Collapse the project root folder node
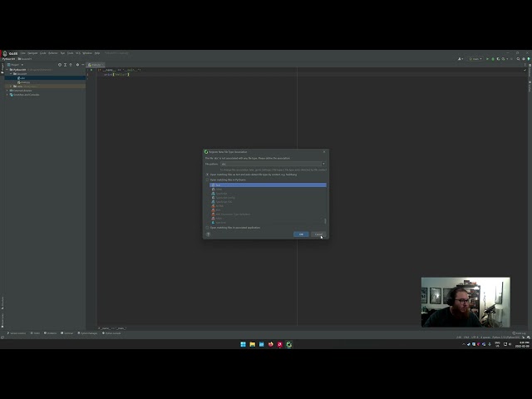The width and height of the screenshot is (532, 399). (7, 70)
